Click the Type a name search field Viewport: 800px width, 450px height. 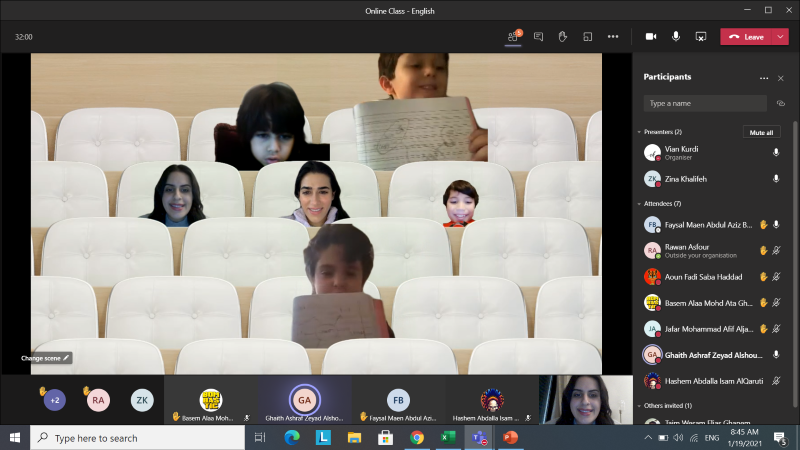coord(705,103)
